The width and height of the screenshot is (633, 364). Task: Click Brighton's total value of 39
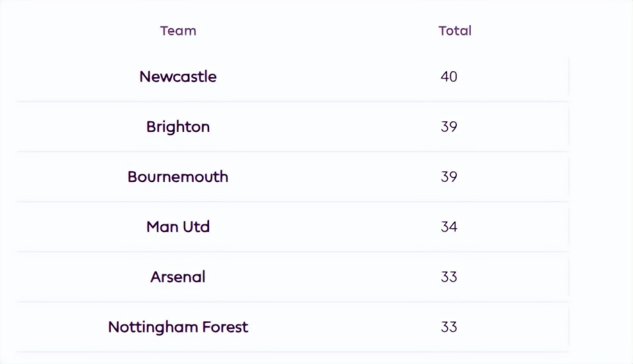(449, 127)
